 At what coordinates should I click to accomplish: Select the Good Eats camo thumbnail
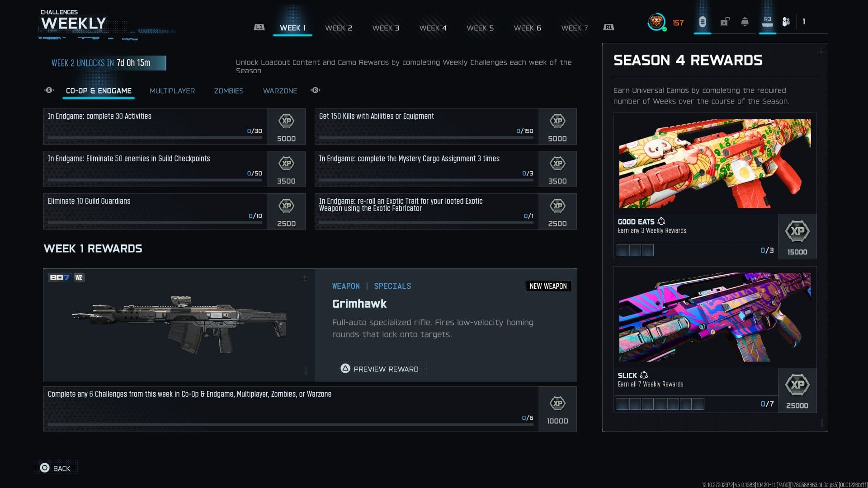click(x=715, y=164)
